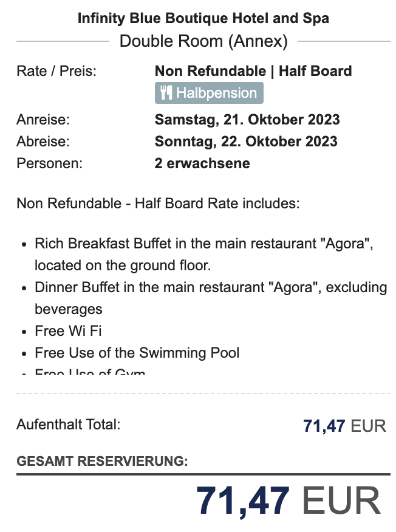Click the Personen label
The width and height of the screenshot is (396, 532).
50,163
